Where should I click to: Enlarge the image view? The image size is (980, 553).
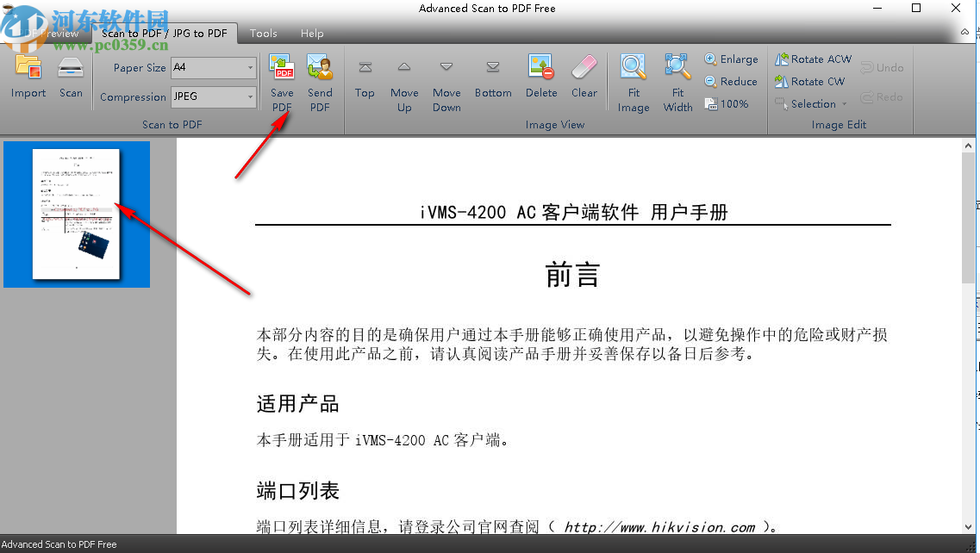731,59
